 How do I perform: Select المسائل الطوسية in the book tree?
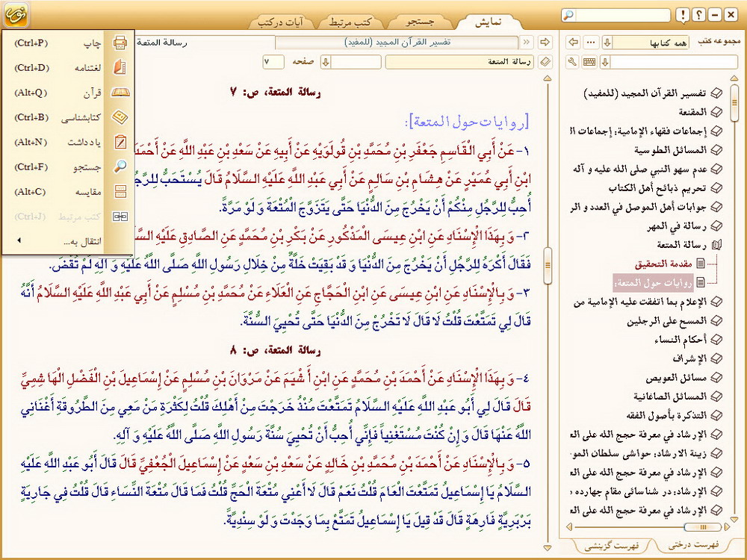pyautogui.click(x=671, y=151)
